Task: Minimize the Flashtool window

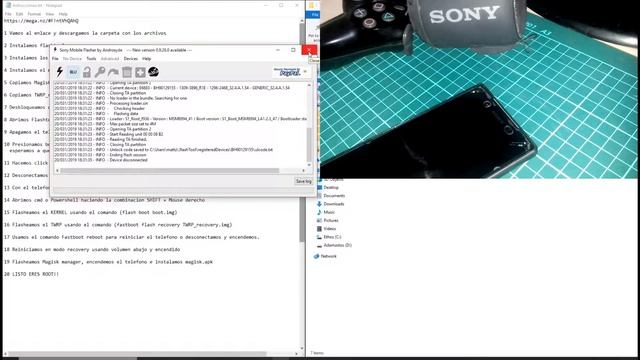Action: coord(278,50)
